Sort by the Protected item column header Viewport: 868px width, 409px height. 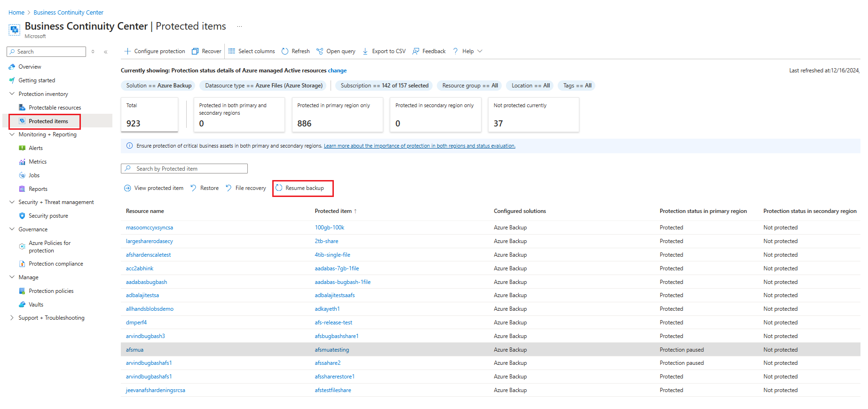336,211
